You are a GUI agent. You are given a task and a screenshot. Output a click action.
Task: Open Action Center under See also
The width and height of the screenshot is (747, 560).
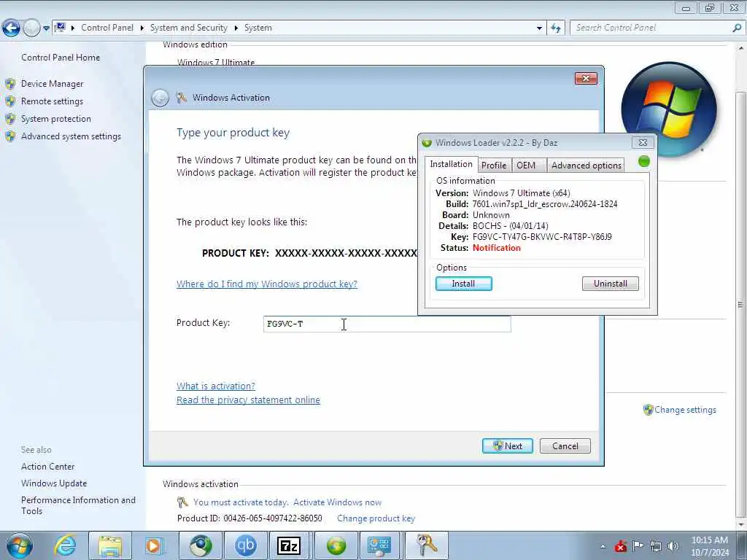pos(47,467)
